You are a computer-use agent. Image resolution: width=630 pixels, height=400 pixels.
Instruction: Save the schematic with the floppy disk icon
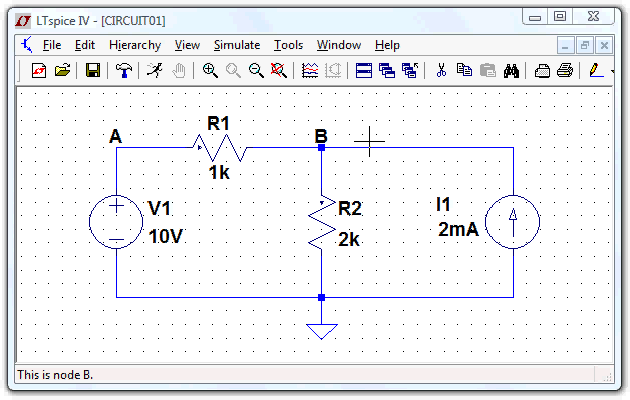[x=93, y=70]
